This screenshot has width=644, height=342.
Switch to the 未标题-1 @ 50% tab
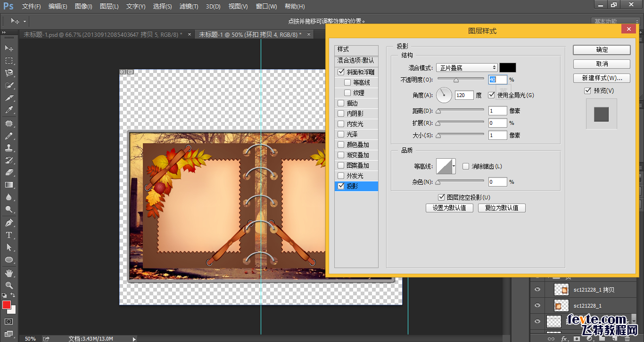pyautogui.click(x=250, y=34)
